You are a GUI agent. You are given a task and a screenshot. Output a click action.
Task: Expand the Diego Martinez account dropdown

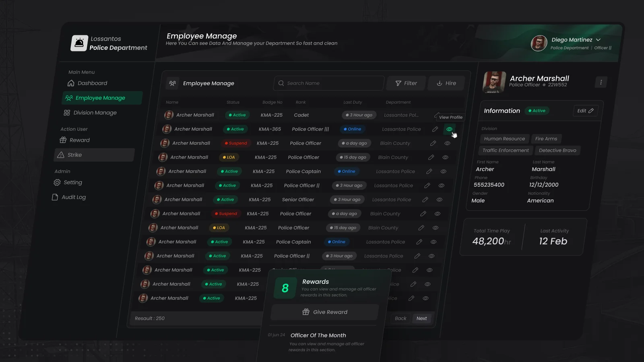(x=598, y=40)
